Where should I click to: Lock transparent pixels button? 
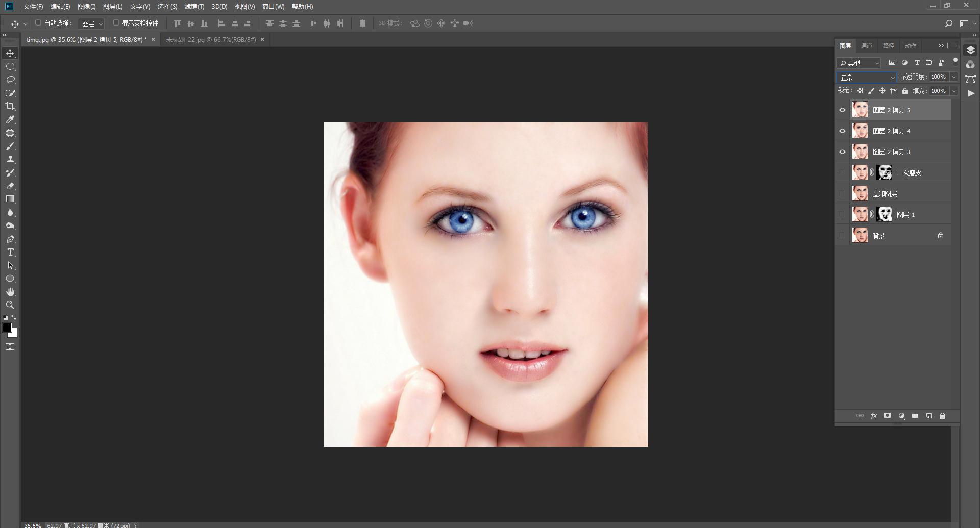coord(860,91)
